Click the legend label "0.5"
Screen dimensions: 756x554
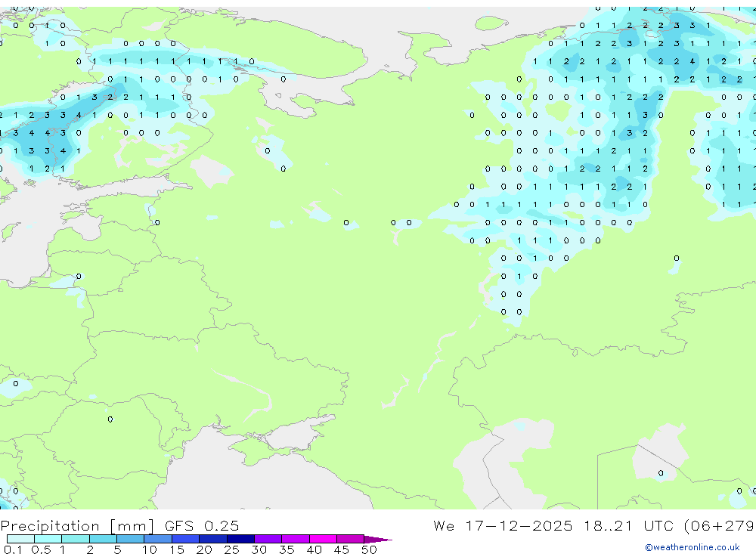[x=41, y=549]
